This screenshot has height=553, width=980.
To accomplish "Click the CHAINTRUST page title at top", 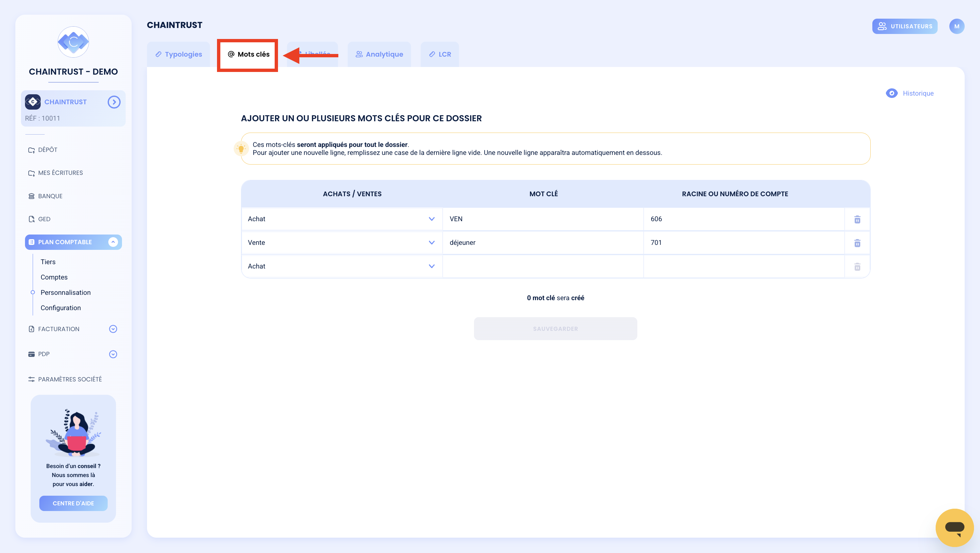I will coord(175,25).
